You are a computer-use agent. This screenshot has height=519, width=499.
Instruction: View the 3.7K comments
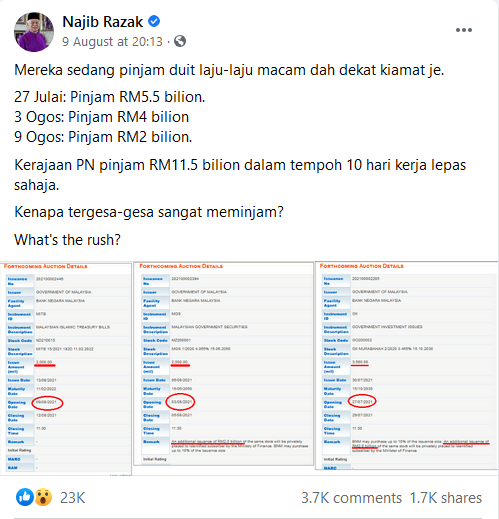[x=352, y=498]
